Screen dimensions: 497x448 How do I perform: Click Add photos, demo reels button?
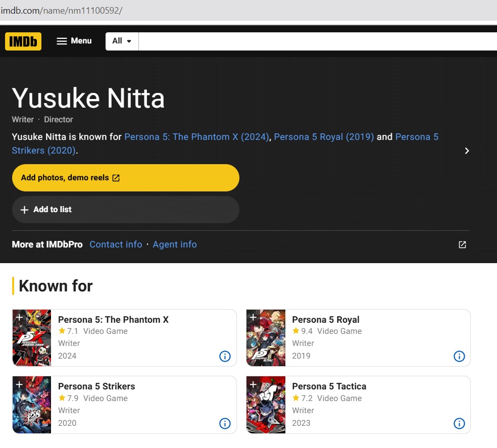click(x=126, y=178)
